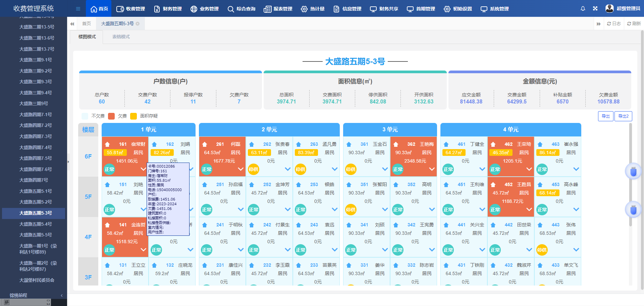Click the 不欠费 legend checkbox
The height and width of the screenshot is (306, 644).
85,116
